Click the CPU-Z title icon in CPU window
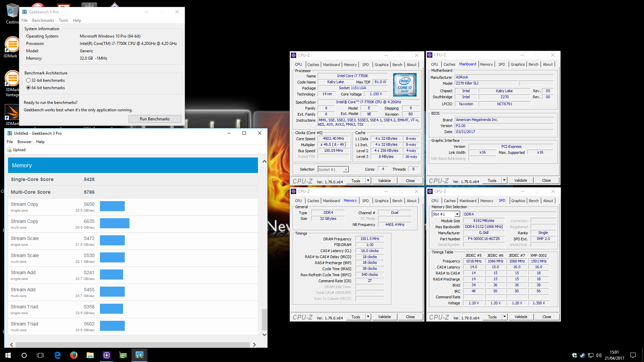 coord(293,55)
